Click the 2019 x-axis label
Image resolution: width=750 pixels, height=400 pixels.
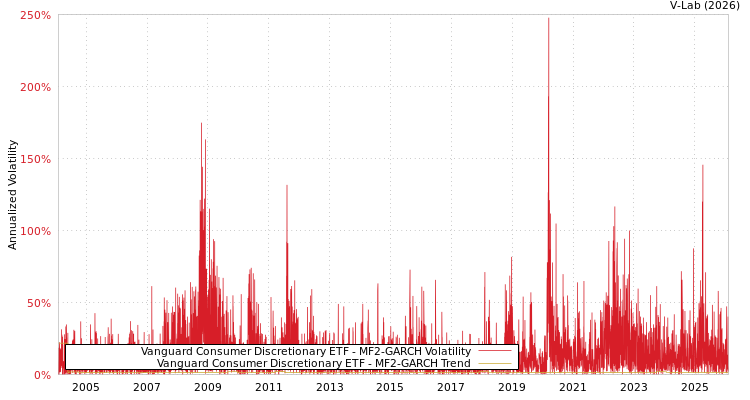(x=512, y=387)
